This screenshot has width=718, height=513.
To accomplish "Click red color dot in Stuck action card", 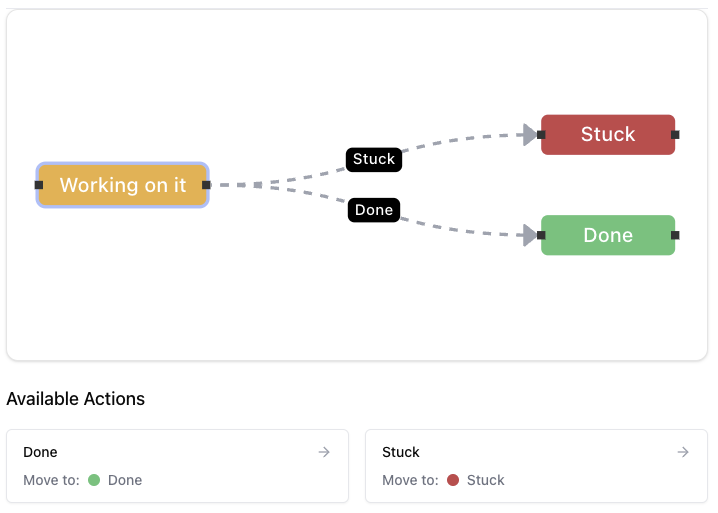I will point(453,480).
